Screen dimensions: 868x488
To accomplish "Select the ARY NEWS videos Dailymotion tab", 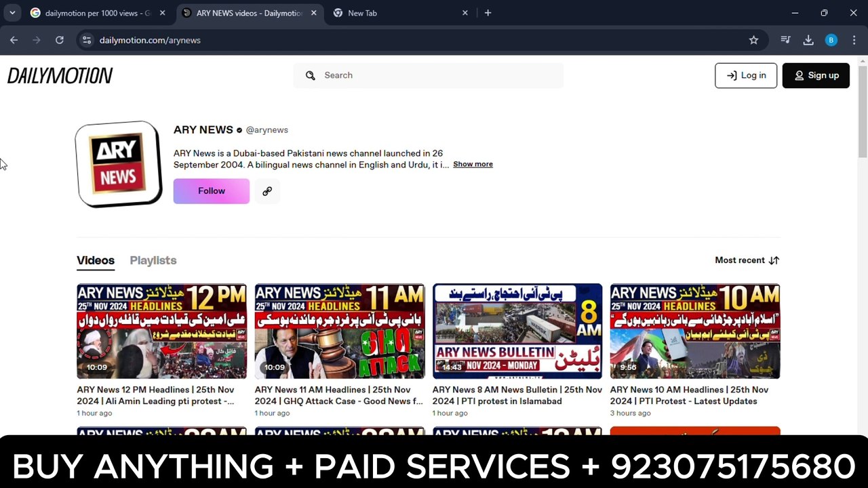I will point(250,13).
